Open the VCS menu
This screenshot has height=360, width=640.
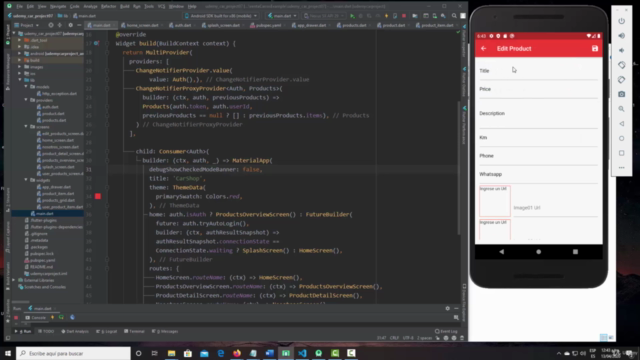[161, 7]
